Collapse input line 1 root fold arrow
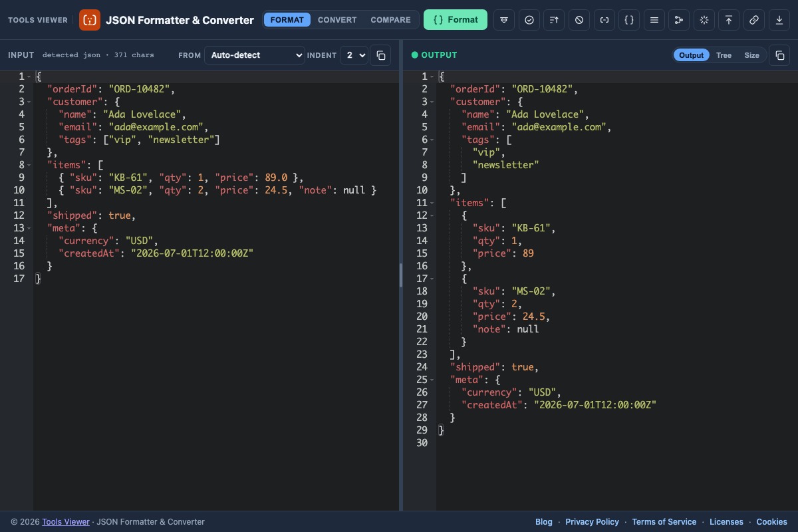 point(29,76)
